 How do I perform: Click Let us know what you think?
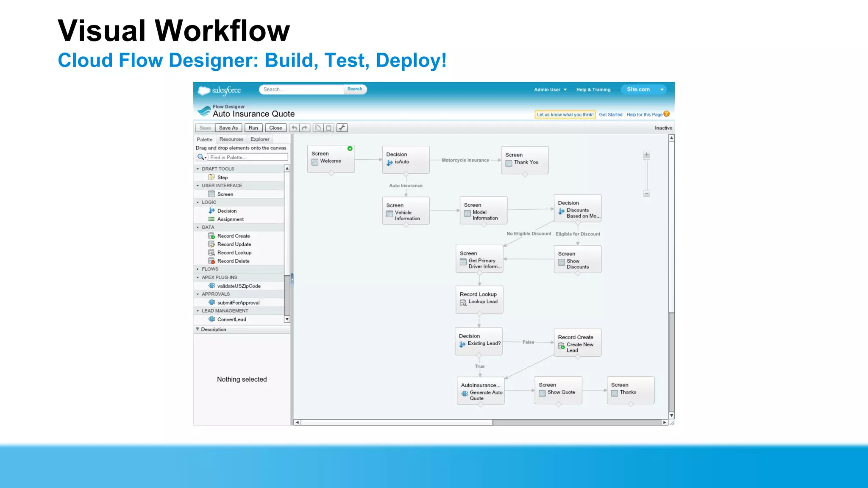coord(565,114)
